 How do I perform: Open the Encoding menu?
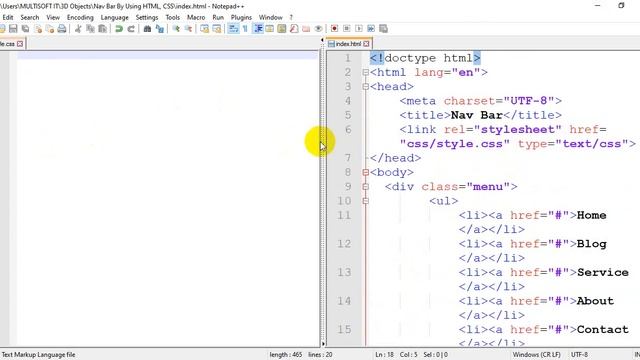[x=80, y=18]
